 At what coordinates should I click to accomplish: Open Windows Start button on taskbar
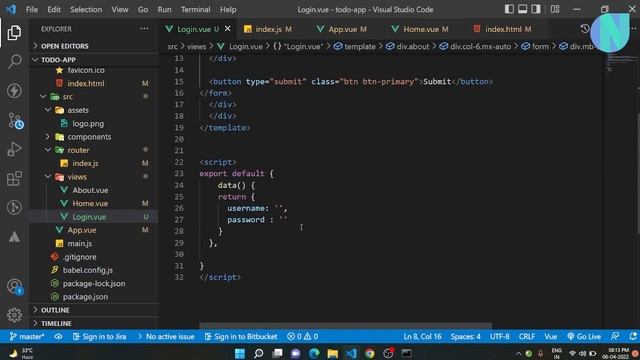click(x=240, y=353)
